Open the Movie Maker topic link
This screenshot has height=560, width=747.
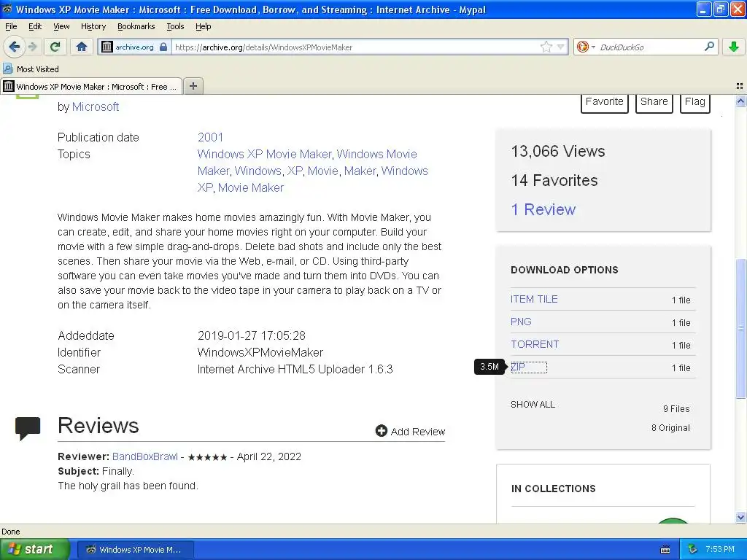click(x=251, y=187)
